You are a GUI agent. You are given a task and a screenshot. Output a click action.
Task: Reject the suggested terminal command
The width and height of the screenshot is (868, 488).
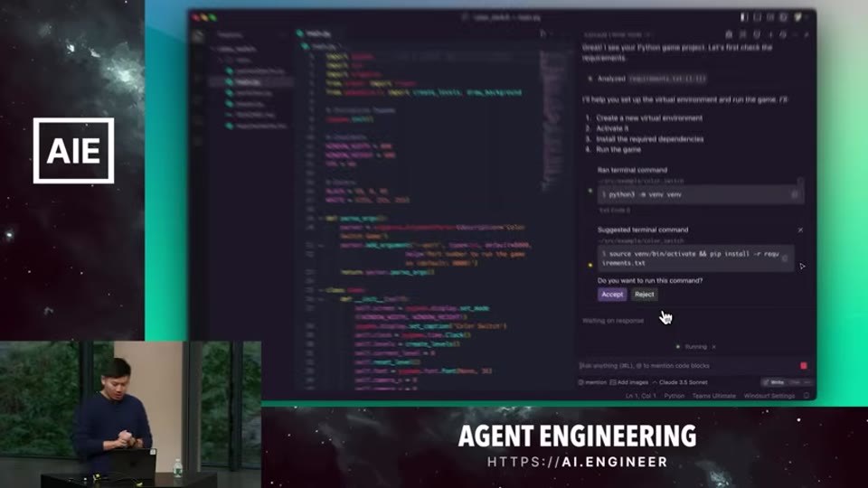[644, 295]
